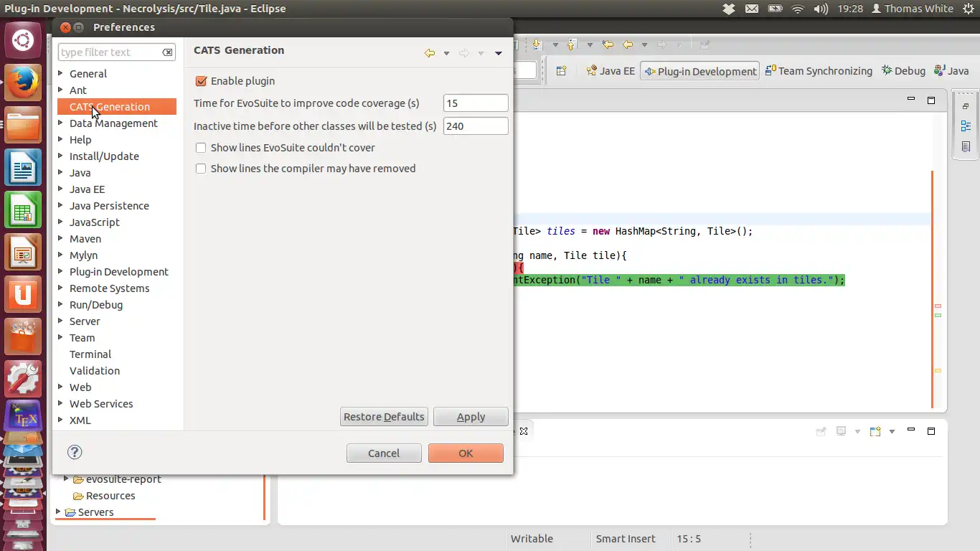Minimize the editor area in Eclipse
Screen dimensions: 980x551
pyautogui.click(x=911, y=100)
